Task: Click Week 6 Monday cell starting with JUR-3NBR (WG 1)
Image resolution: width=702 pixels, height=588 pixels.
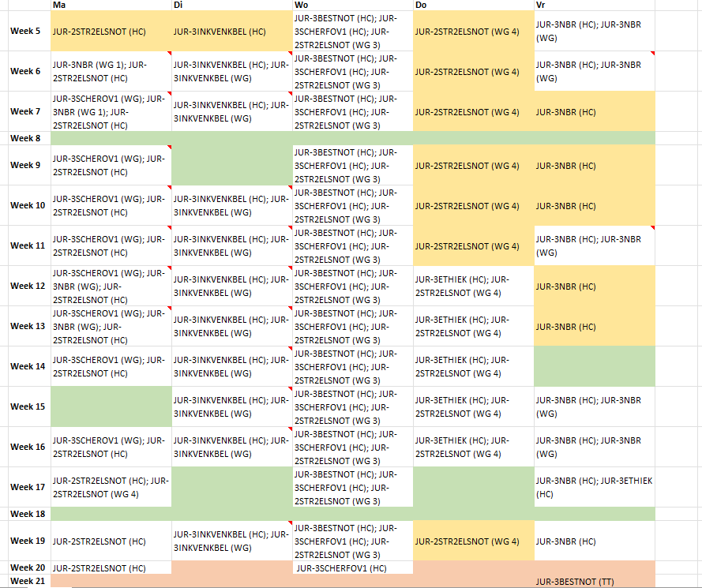Action: click(x=111, y=71)
